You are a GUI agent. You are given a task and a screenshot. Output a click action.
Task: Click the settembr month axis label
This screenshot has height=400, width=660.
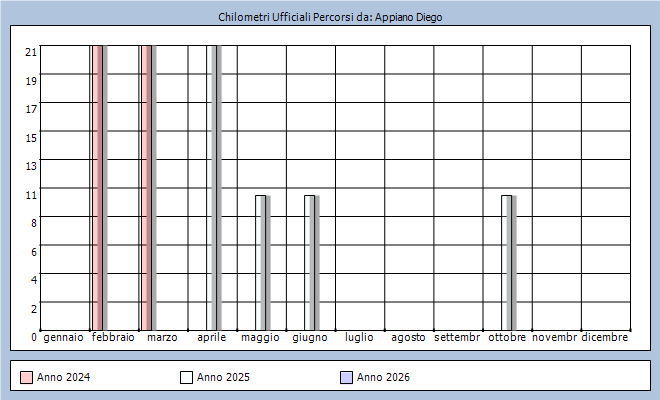[x=458, y=338]
